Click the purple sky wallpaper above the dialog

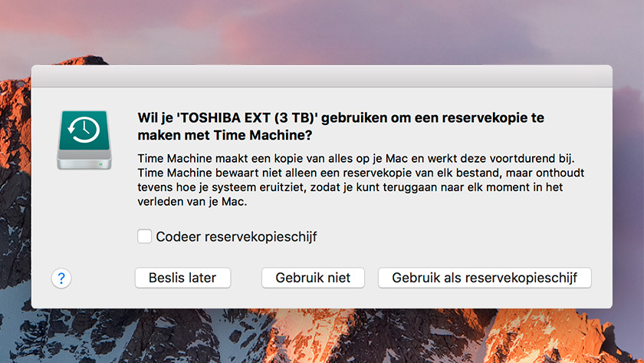point(322,31)
